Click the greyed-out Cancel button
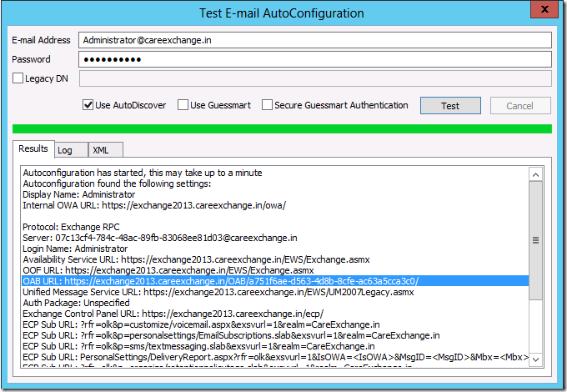The width and height of the screenshot is (567, 392). click(x=520, y=106)
